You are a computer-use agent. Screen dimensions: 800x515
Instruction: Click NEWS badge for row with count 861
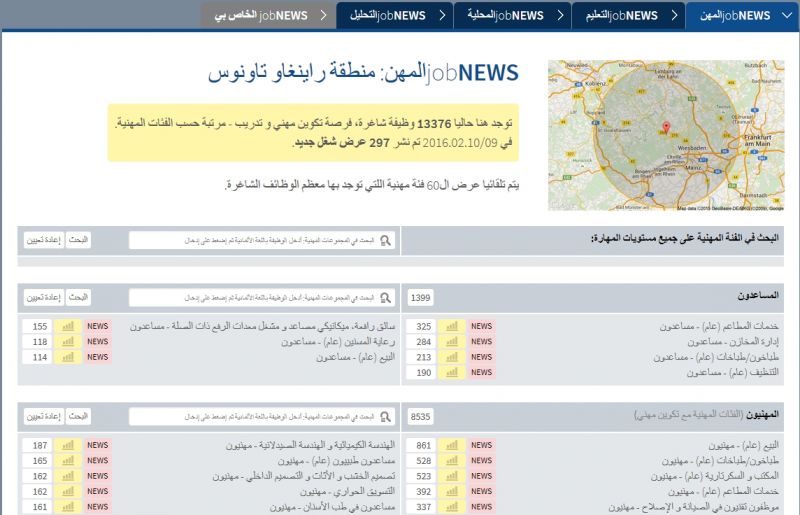(481, 445)
